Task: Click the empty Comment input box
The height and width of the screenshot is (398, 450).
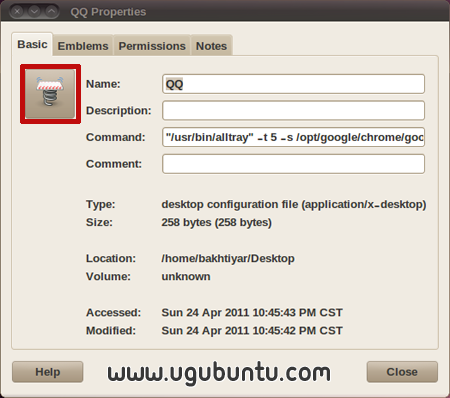Action: (x=293, y=164)
